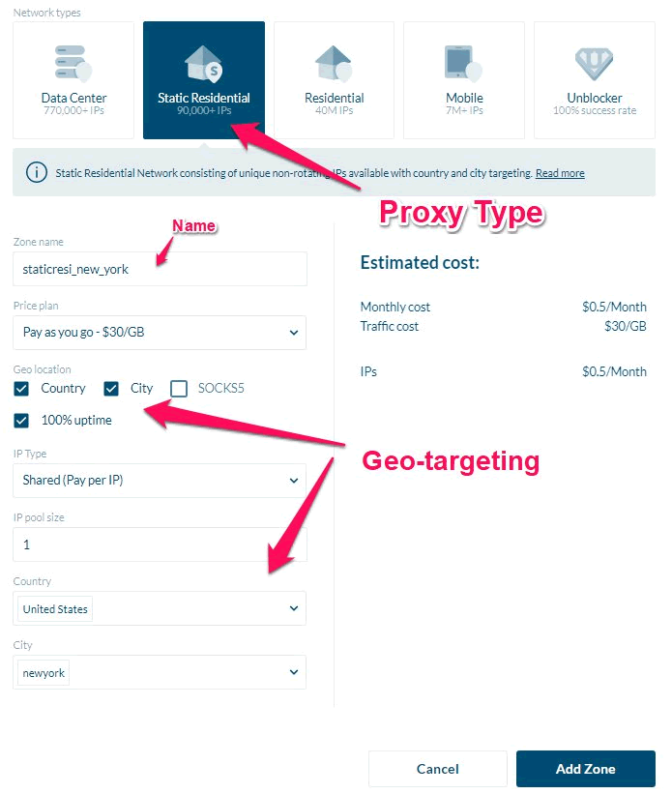Enable the SOCKS5 checkbox

tap(179, 389)
